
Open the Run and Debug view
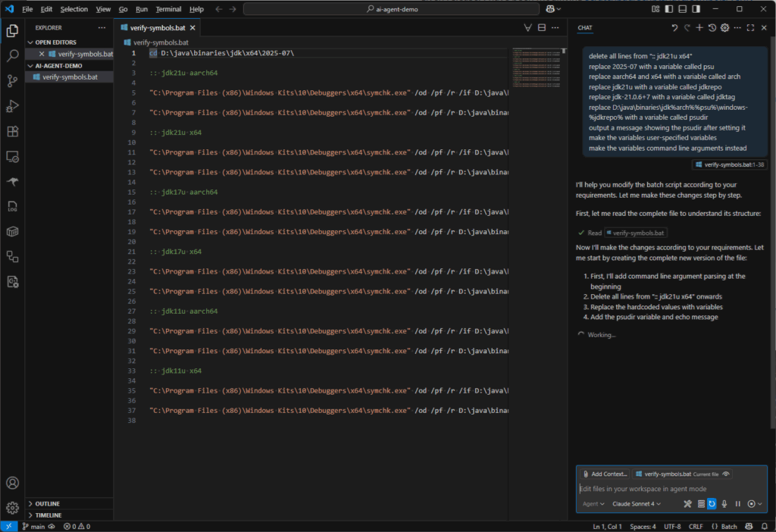12,106
